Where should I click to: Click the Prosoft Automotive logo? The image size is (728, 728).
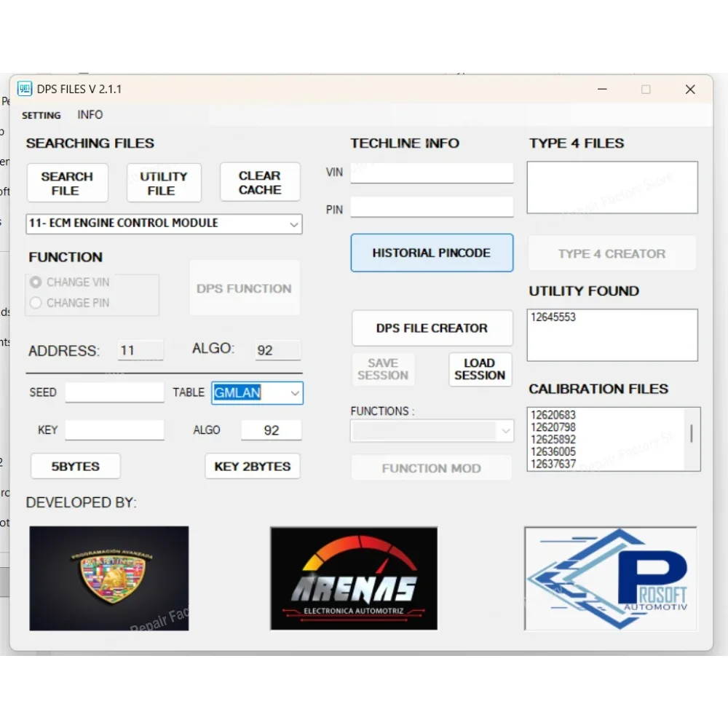tap(611, 579)
